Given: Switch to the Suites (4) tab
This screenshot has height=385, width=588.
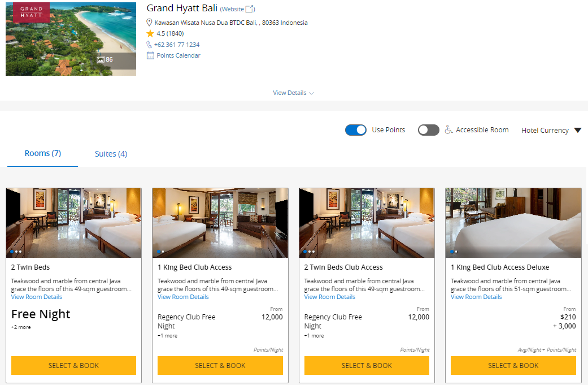Looking at the screenshot, I should click(111, 153).
